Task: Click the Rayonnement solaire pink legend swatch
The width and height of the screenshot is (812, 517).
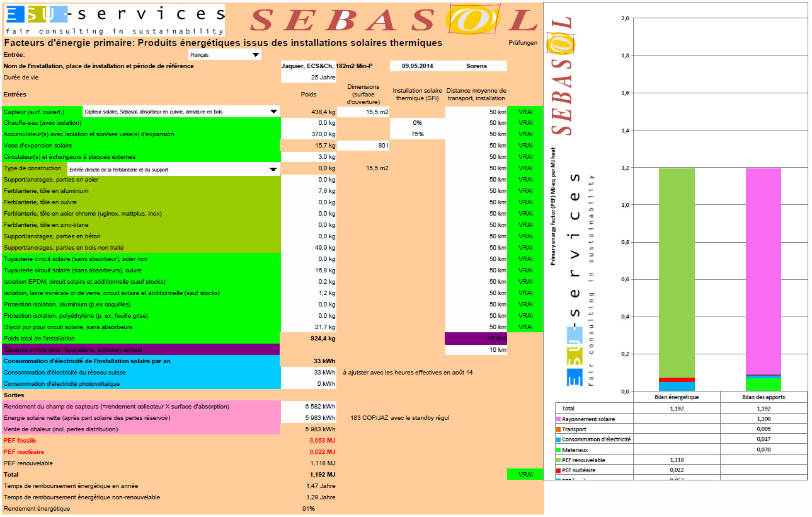Action: [558, 419]
